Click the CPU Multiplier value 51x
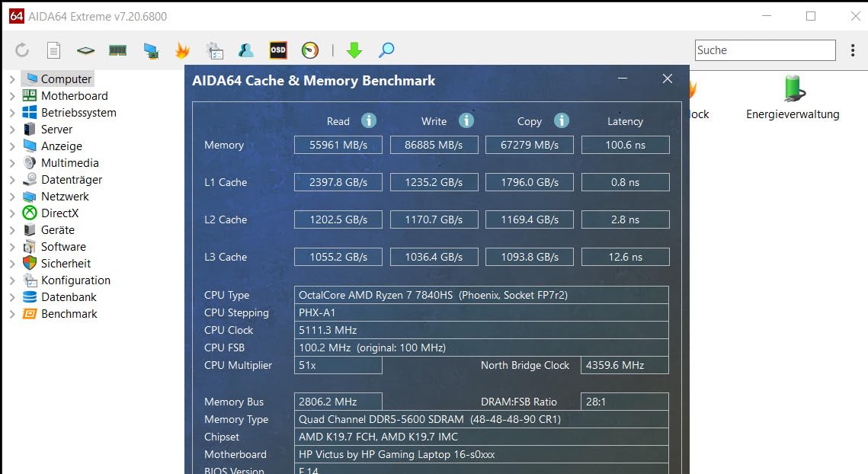The height and width of the screenshot is (474, 868). 338,366
